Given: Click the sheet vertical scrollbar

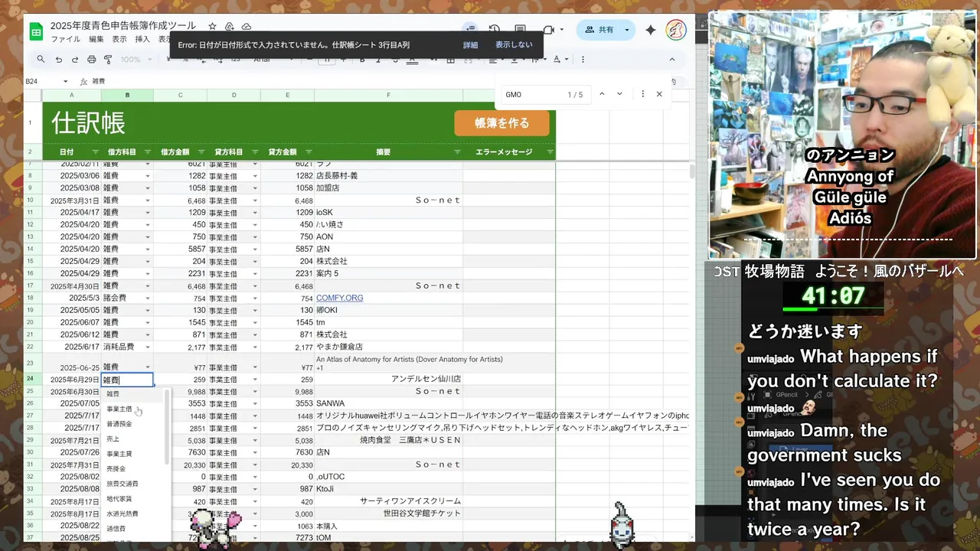Looking at the screenshot, I should click(x=692, y=172).
